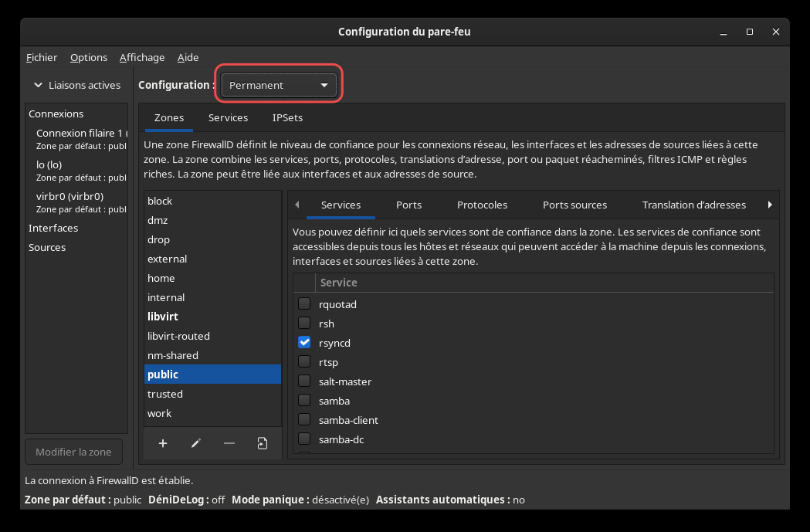Collapse the Liaisons actives panel
The width and height of the screenshot is (810, 532).
76,85
